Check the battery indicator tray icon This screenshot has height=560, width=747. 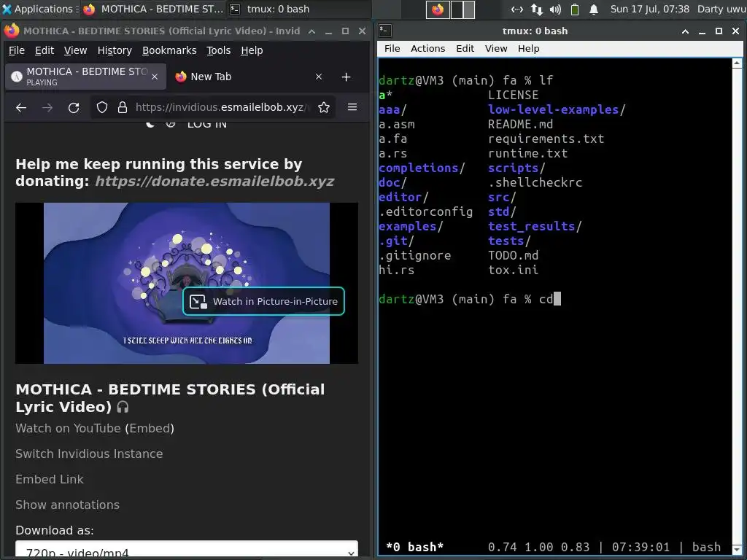click(575, 9)
